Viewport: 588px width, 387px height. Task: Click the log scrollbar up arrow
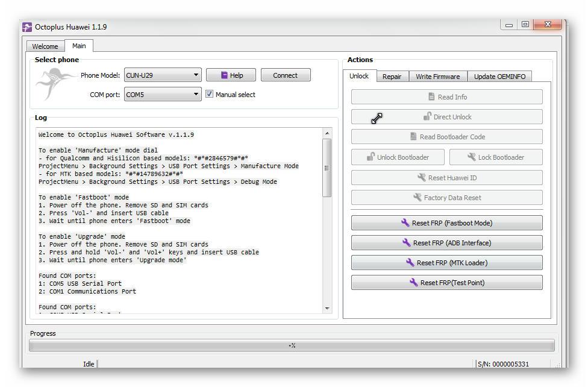(327, 133)
